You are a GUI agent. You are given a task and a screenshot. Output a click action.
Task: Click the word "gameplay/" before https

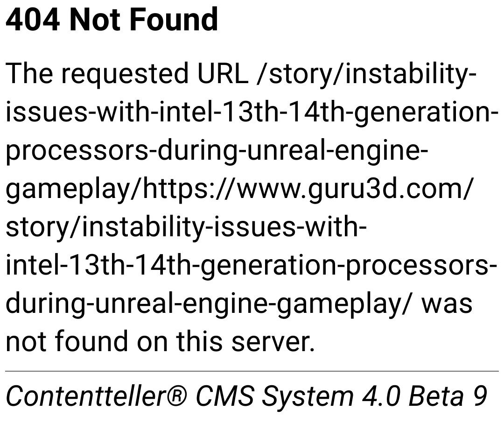pyautogui.click(x=74, y=189)
